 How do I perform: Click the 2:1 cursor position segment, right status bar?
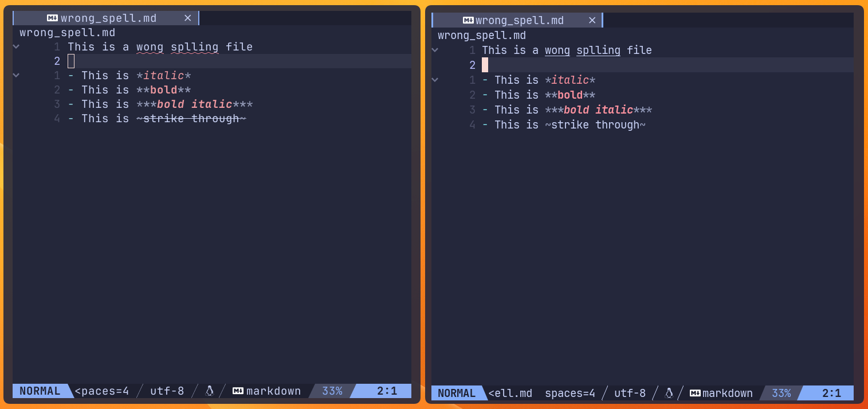[831, 393]
